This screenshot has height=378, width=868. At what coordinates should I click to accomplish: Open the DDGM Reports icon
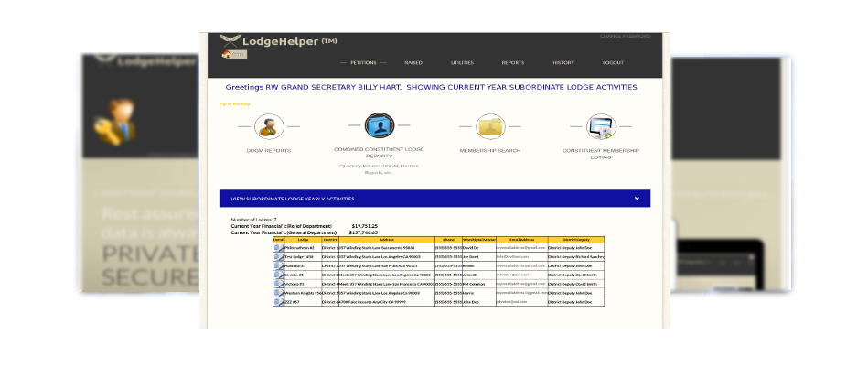click(x=268, y=126)
